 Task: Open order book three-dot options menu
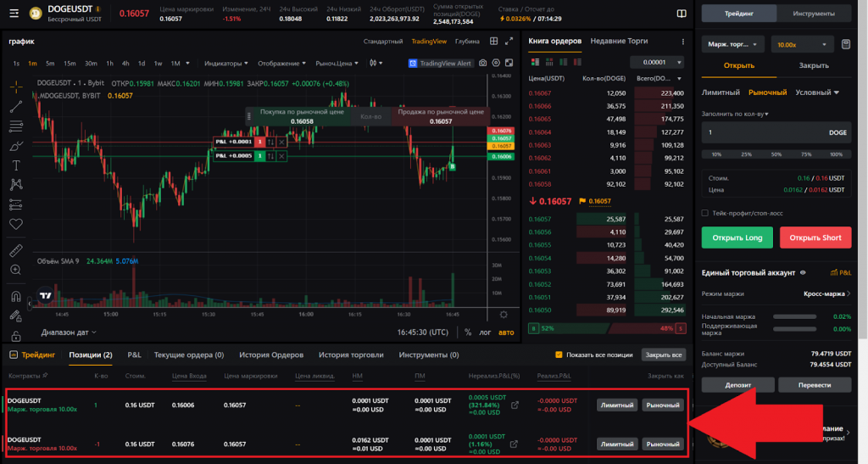pyautogui.click(x=682, y=42)
